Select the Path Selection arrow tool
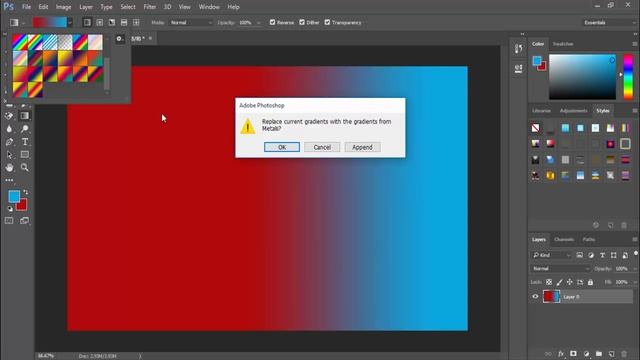Image resolution: width=640 pixels, height=360 pixels. point(9,155)
